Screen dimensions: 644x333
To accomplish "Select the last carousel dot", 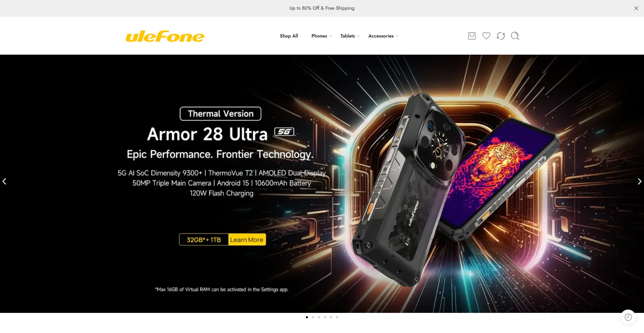I will click(x=337, y=317).
